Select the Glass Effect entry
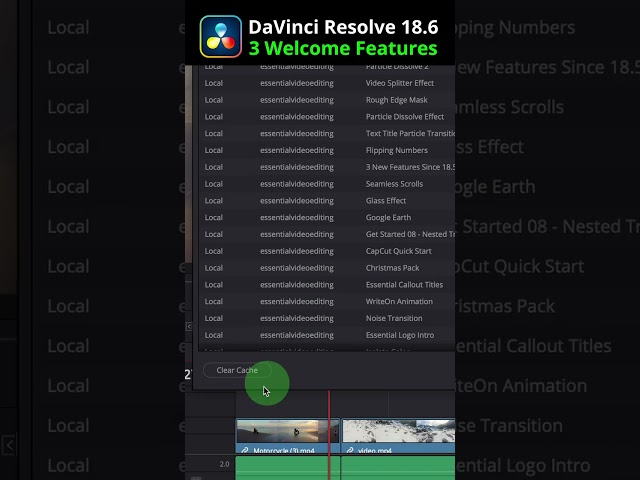 point(327,200)
